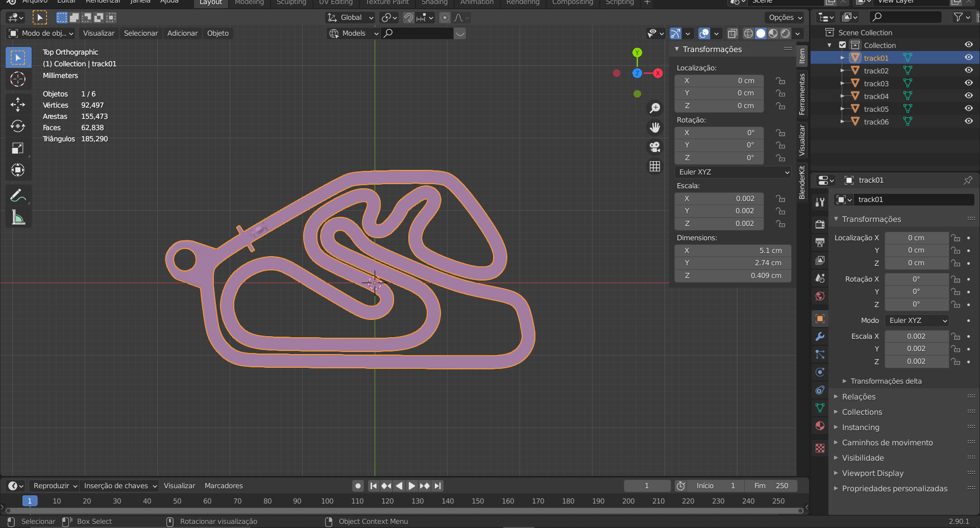Click the Opções button
Image resolution: width=980 pixels, height=528 pixels.
click(786, 17)
